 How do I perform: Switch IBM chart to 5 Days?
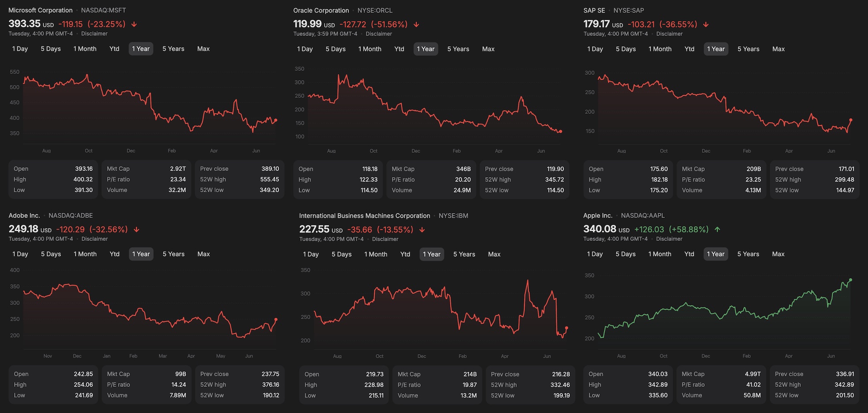pyautogui.click(x=342, y=255)
